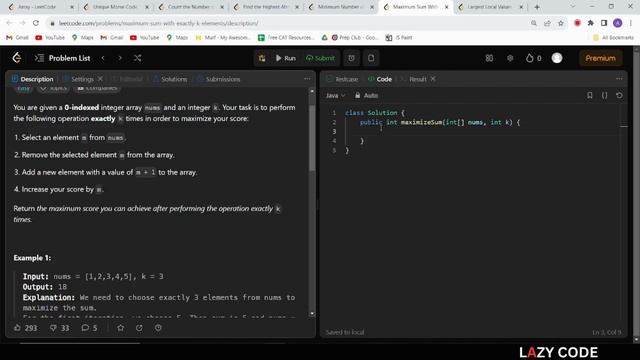Star the problem as favorite

[120, 328]
